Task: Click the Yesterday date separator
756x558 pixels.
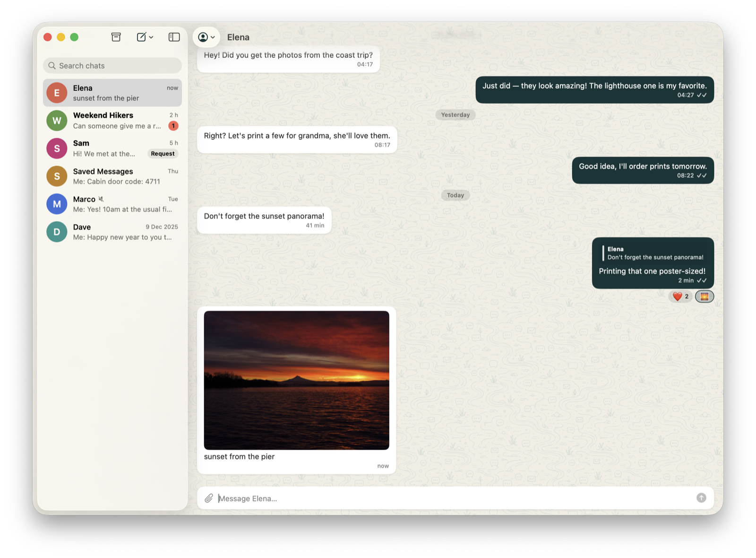Action: click(x=455, y=115)
